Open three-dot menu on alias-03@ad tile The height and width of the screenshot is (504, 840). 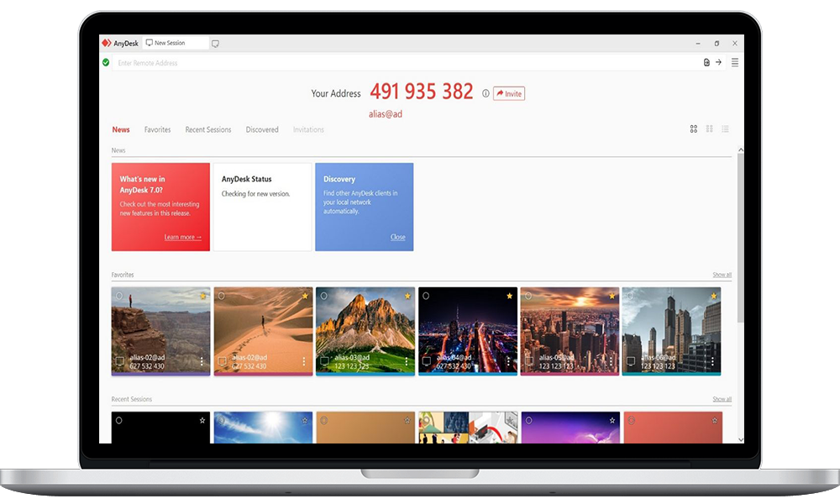407,361
